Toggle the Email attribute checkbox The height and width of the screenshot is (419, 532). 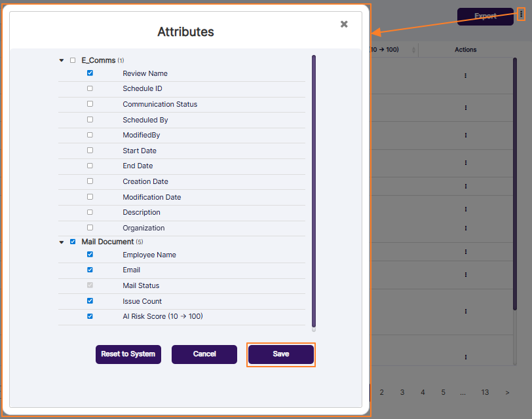click(x=90, y=270)
